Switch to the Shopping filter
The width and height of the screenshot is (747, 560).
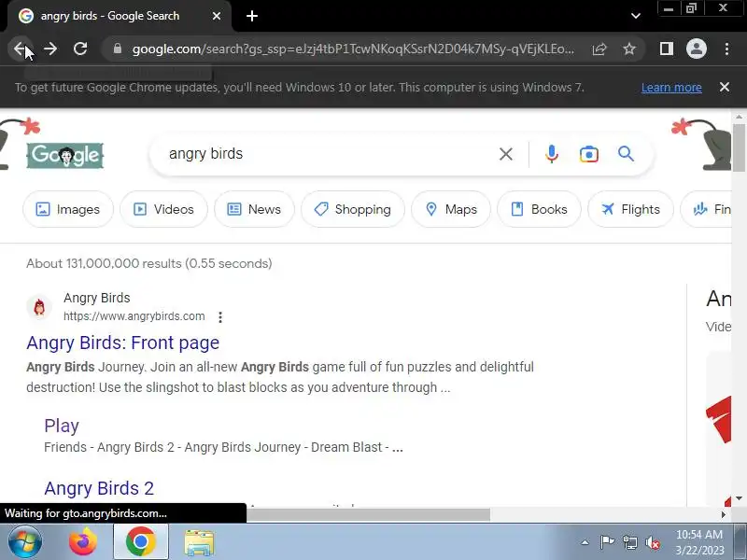click(x=353, y=209)
